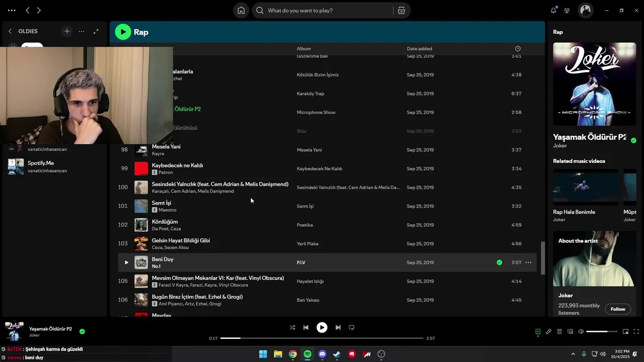The width and height of the screenshot is (644, 362).
Task: Mute with the volume speaker icon
Action: (x=581, y=331)
